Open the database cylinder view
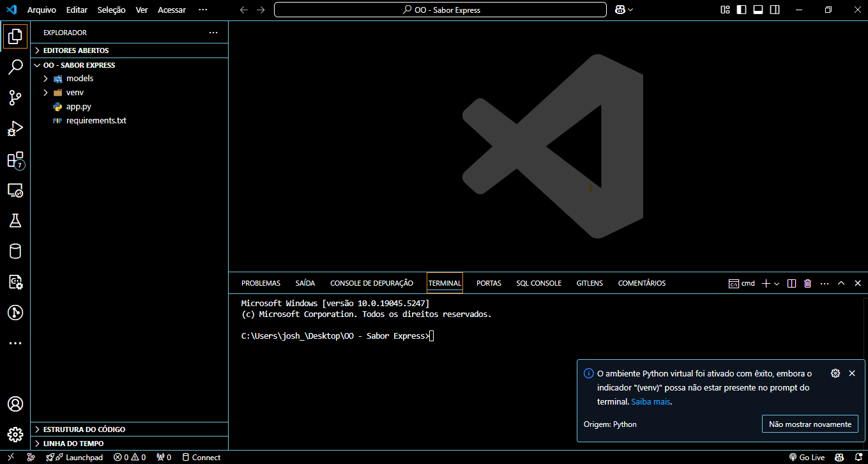 (x=15, y=251)
